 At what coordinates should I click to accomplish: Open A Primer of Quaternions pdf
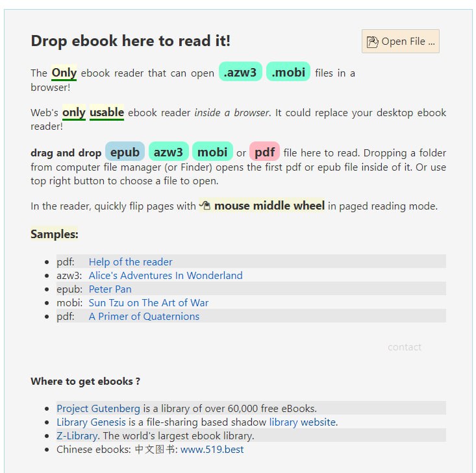tap(144, 316)
